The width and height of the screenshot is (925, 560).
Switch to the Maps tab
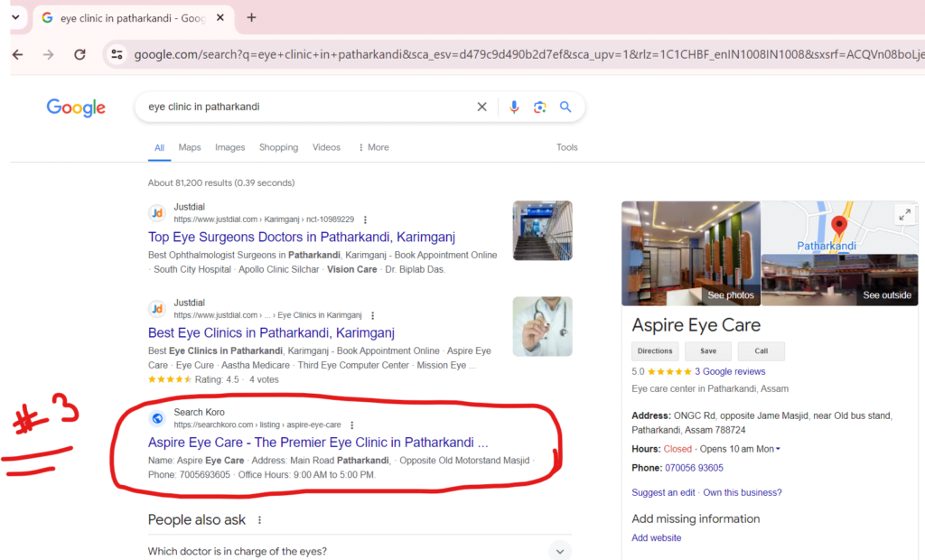pyautogui.click(x=190, y=147)
